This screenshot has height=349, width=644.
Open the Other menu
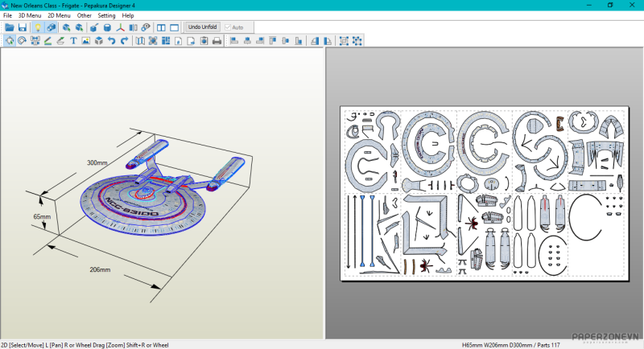[84, 15]
